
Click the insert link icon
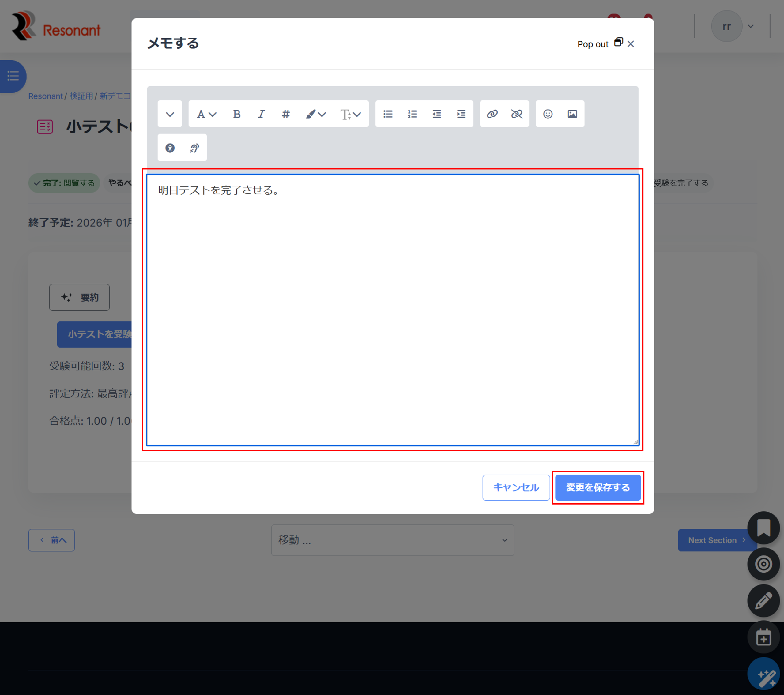(x=492, y=114)
